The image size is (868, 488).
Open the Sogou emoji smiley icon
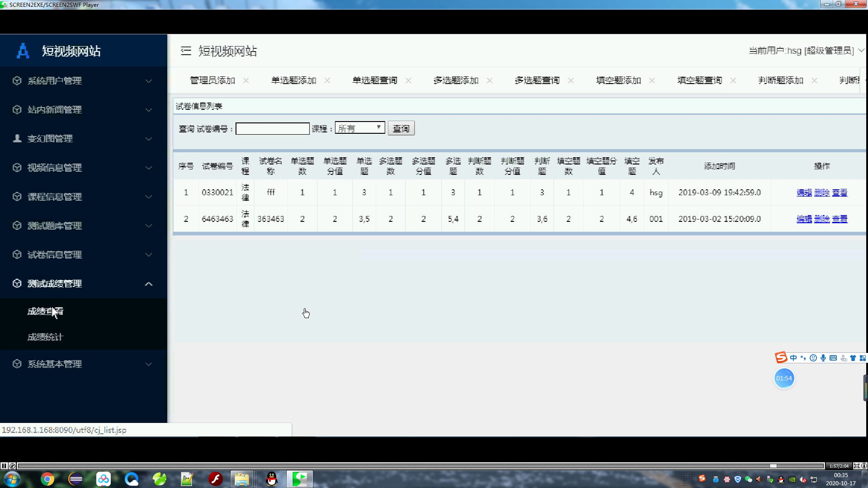click(x=813, y=358)
